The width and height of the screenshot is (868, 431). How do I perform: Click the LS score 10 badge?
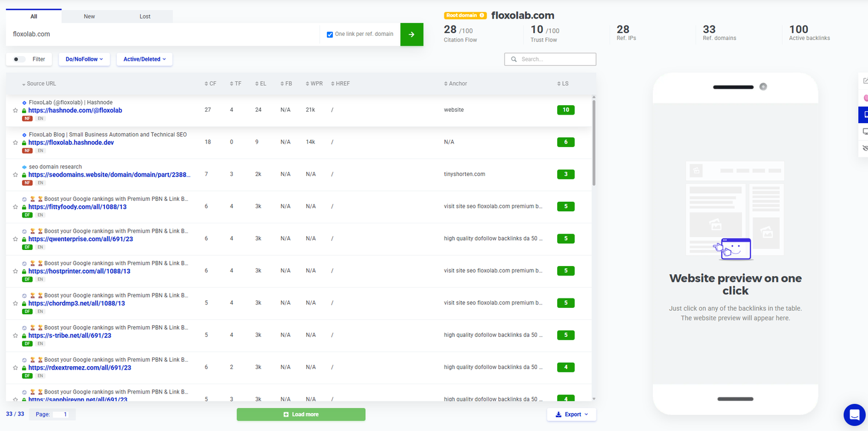click(x=565, y=110)
